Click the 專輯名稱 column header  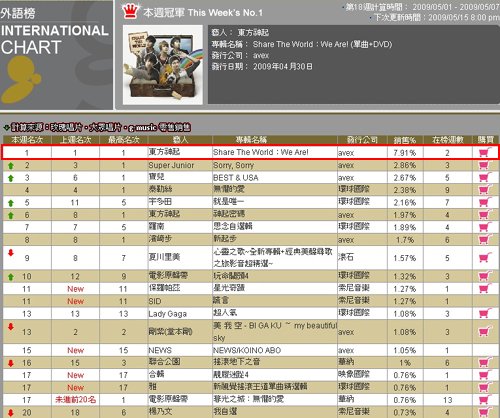point(251,140)
